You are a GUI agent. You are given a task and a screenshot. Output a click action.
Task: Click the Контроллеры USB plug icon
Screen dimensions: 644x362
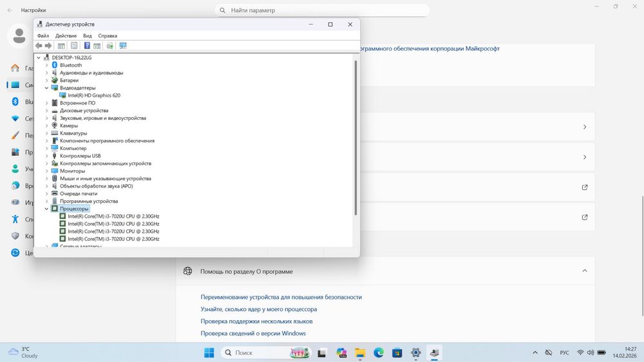pyautogui.click(x=54, y=156)
